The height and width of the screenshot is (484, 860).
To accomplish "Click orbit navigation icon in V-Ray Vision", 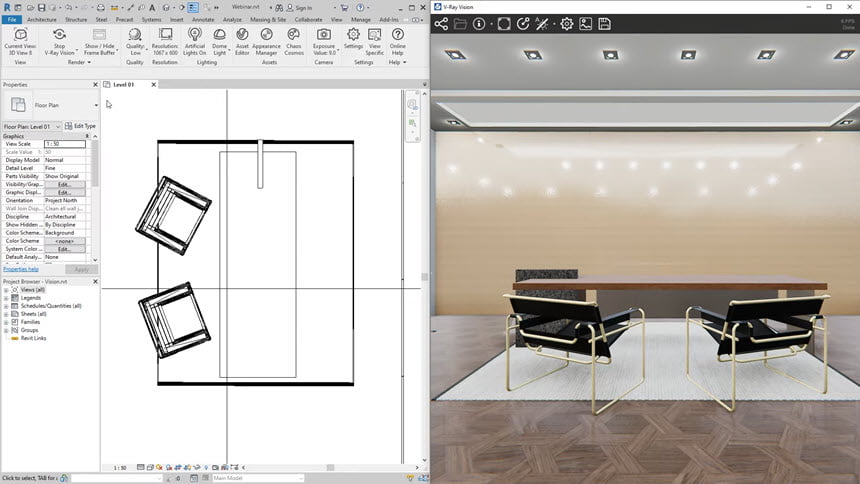I will click(x=523, y=24).
